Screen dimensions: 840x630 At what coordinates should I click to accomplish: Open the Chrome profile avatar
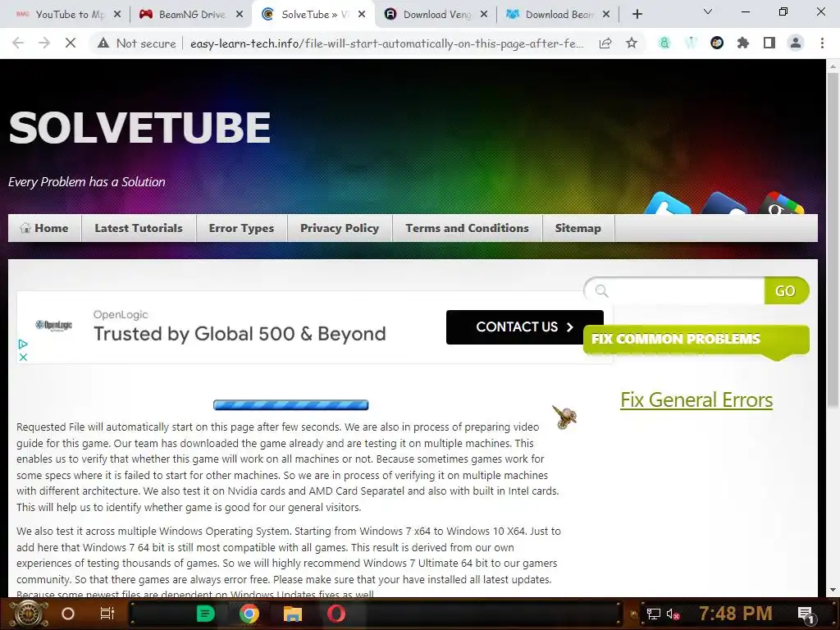click(x=796, y=43)
